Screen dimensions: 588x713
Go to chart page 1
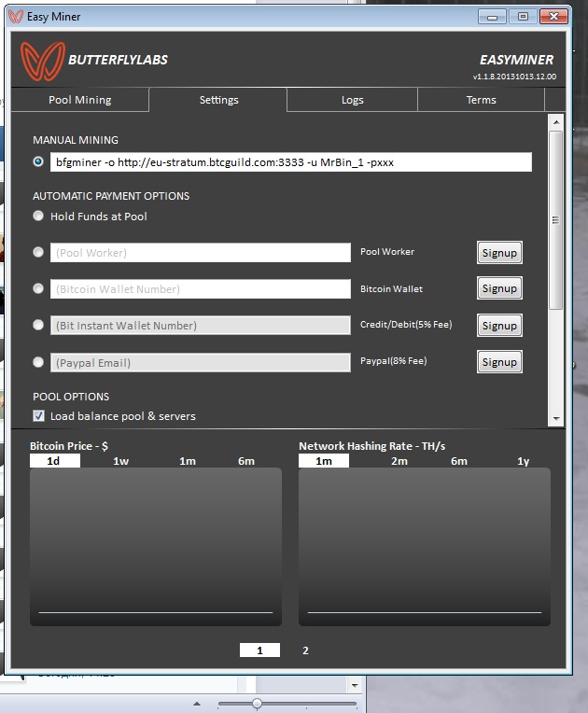[x=259, y=650]
